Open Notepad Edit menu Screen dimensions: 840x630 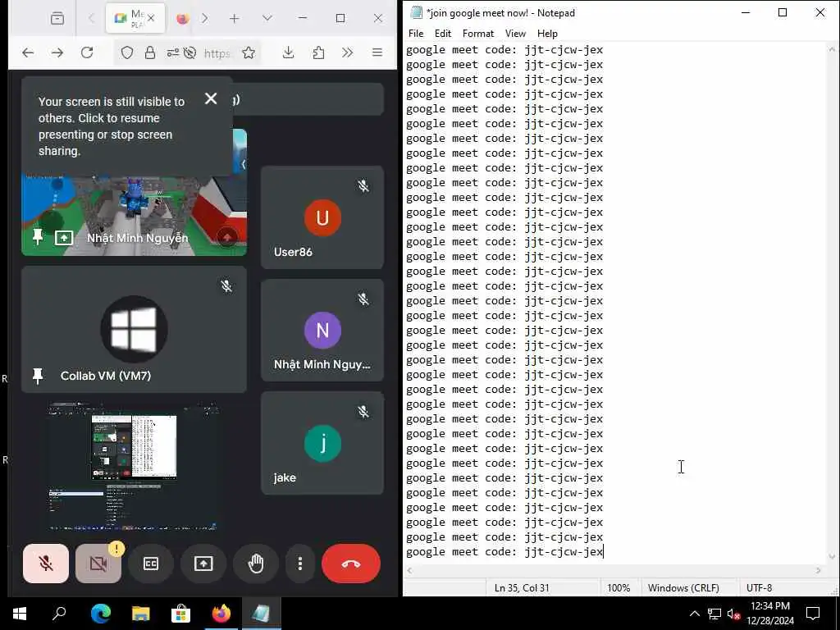(x=442, y=33)
